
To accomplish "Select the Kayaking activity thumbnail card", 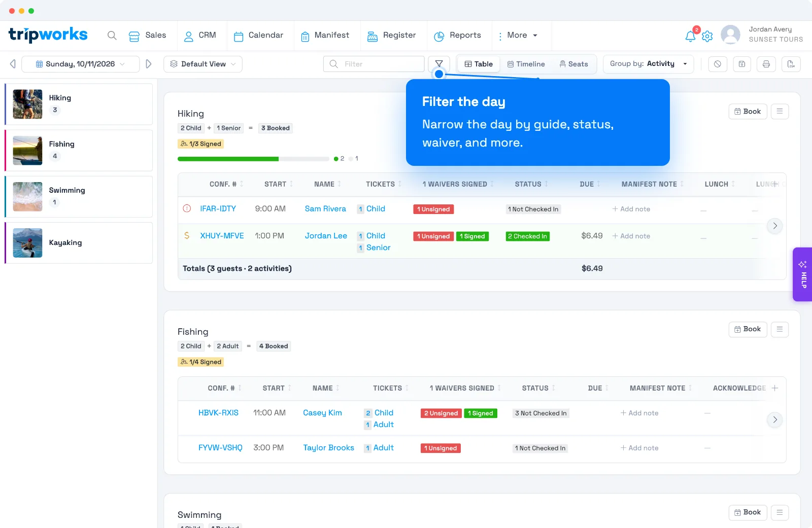I will 79,243.
